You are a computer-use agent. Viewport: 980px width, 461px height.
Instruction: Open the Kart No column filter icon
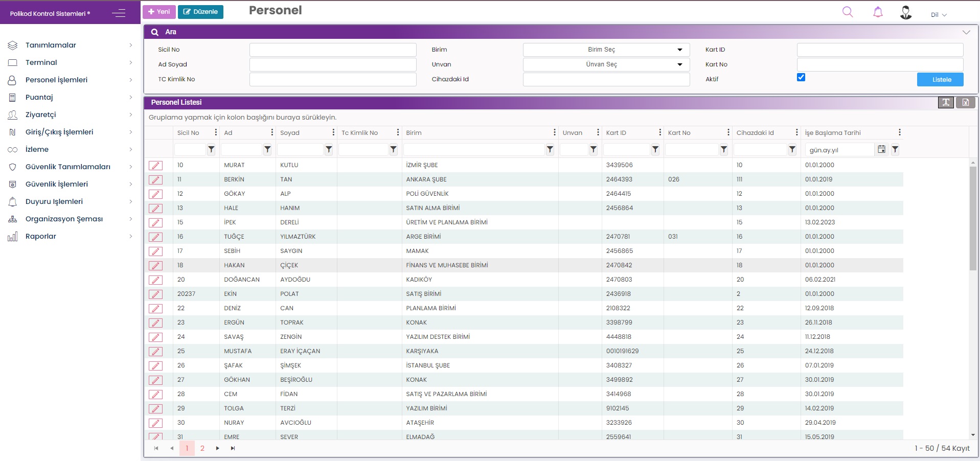click(724, 149)
